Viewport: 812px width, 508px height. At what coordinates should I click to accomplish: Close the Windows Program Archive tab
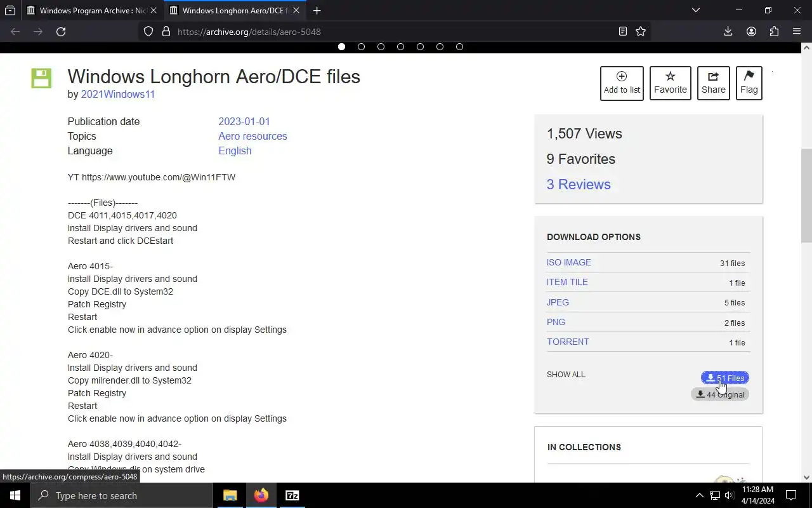point(153,10)
